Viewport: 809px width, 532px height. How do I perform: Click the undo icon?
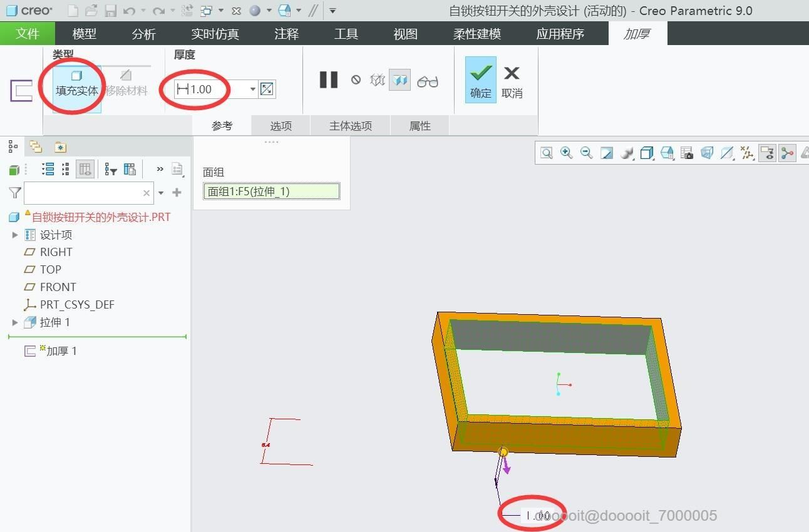tap(129, 11)
